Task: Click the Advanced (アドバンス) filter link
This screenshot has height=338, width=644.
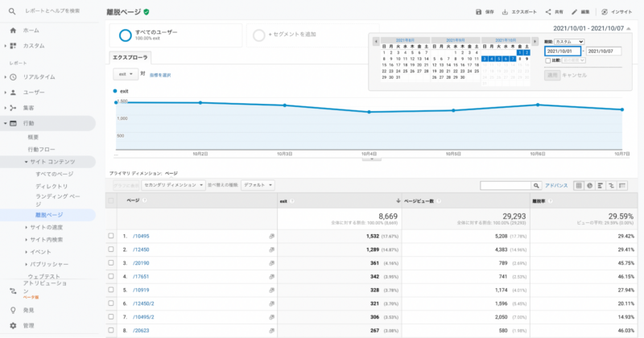Action: pos(556,186)
